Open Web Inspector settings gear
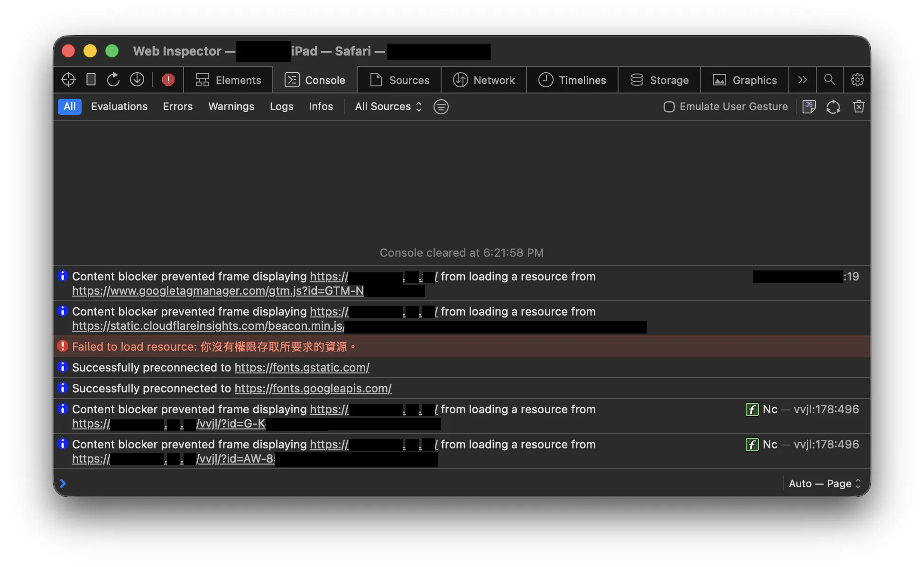The width and height of the screenshot is (924, 567). 857,80
